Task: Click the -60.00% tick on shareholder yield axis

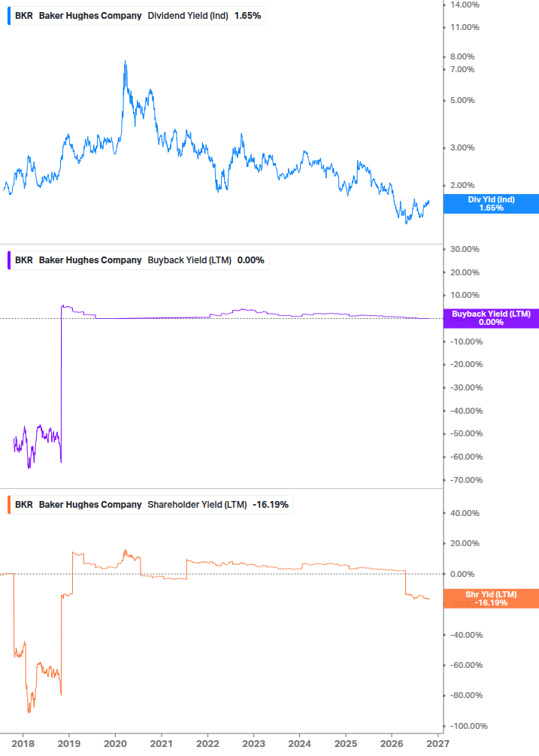Action: coord(466,665)
